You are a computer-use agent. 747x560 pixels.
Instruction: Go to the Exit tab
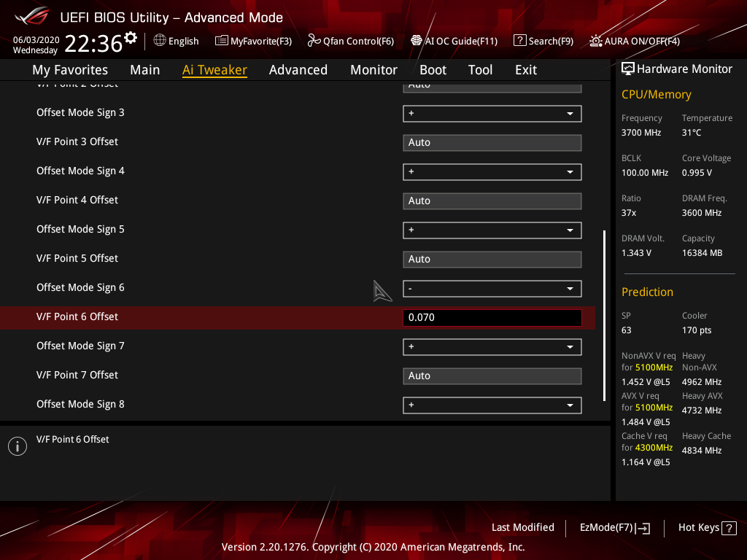point(526,70)
